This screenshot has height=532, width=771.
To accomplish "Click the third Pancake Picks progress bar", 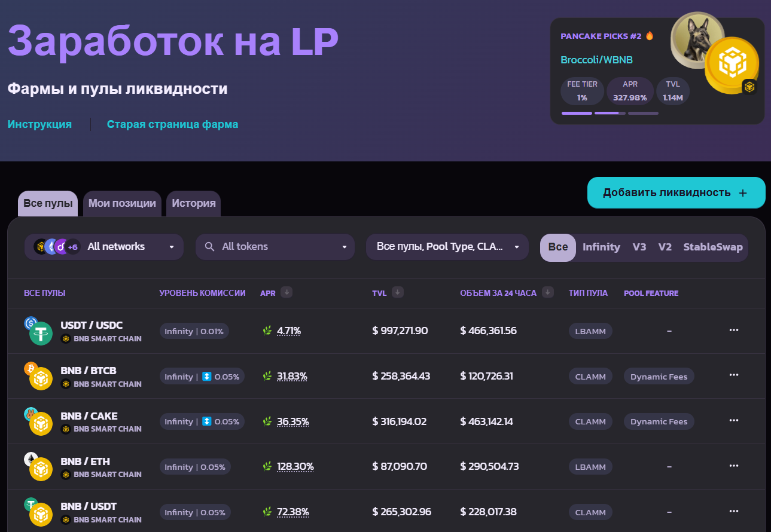I will 643,113.
